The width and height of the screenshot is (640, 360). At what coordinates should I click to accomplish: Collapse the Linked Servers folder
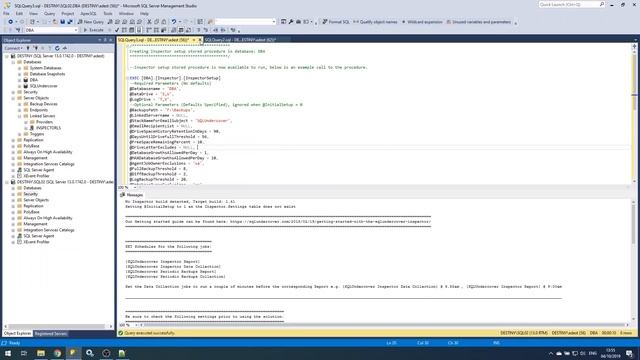point(20,116)
